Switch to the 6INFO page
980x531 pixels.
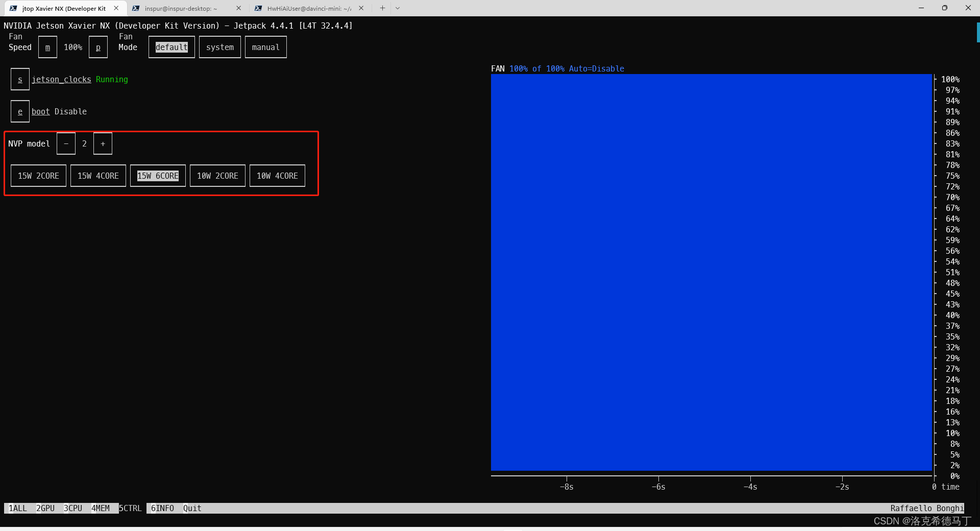point(162,509)
